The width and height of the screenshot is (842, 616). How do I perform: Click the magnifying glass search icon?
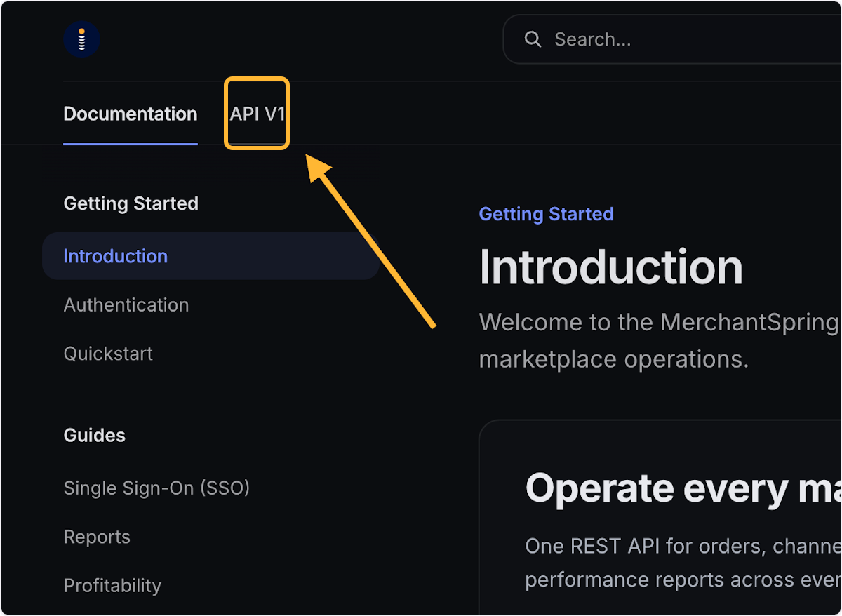pyautogui.click(x=533, y=39)
